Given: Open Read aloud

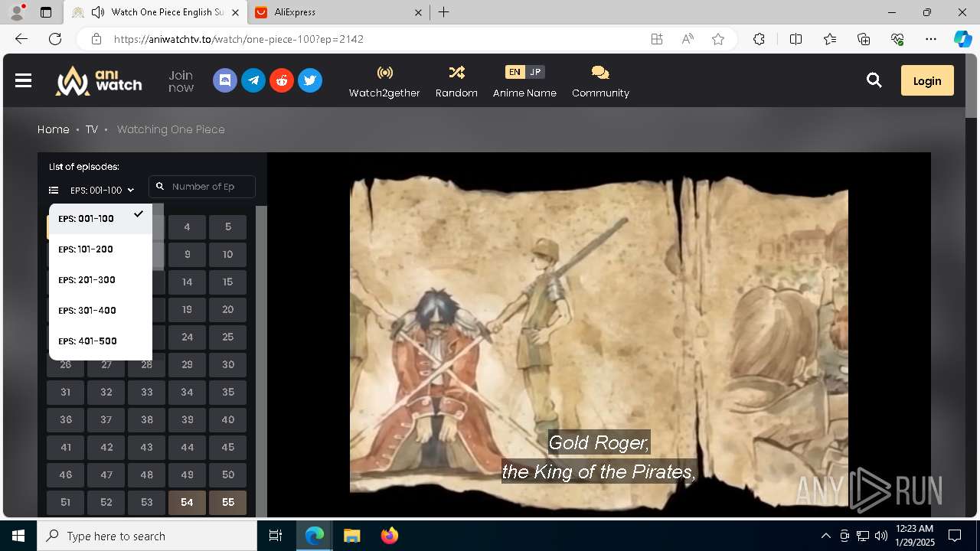Looking at the screenshot, I should [x=688, y=39].
